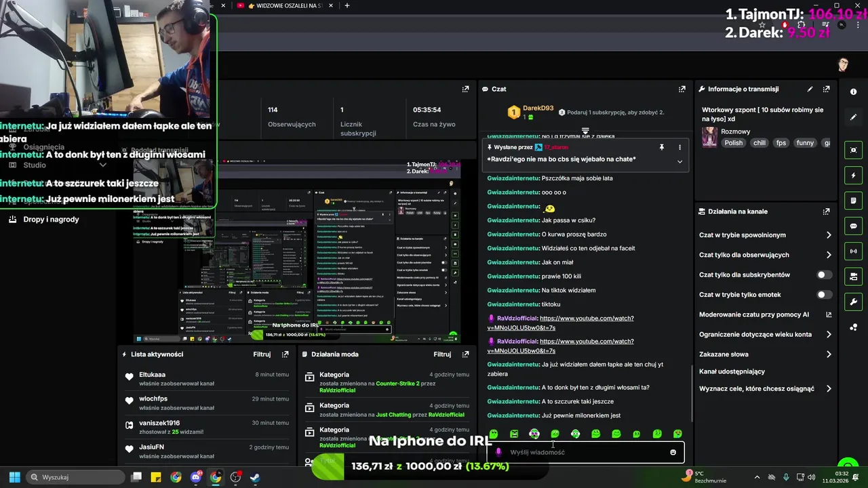The image size is (868, 488).
Task: Expand the pinned chat message
Action: point(679,161)
